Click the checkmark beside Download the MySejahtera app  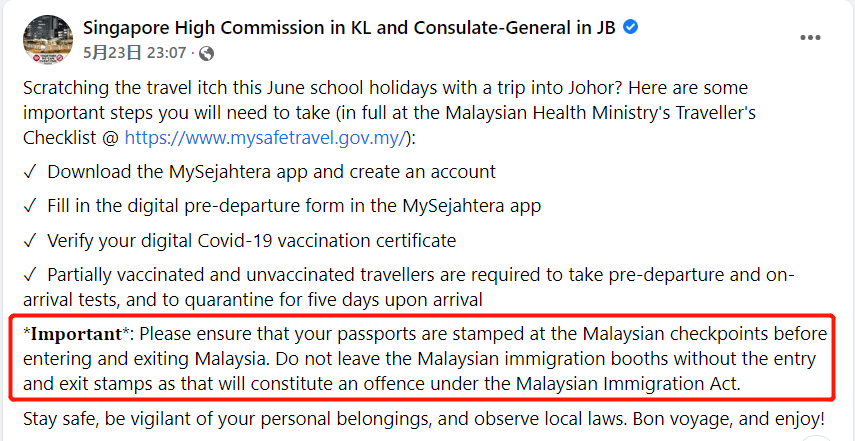pos(30,172)
